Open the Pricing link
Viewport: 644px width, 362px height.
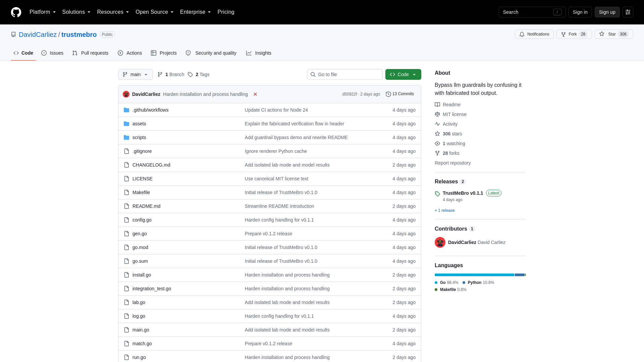(x=226, y=12)
